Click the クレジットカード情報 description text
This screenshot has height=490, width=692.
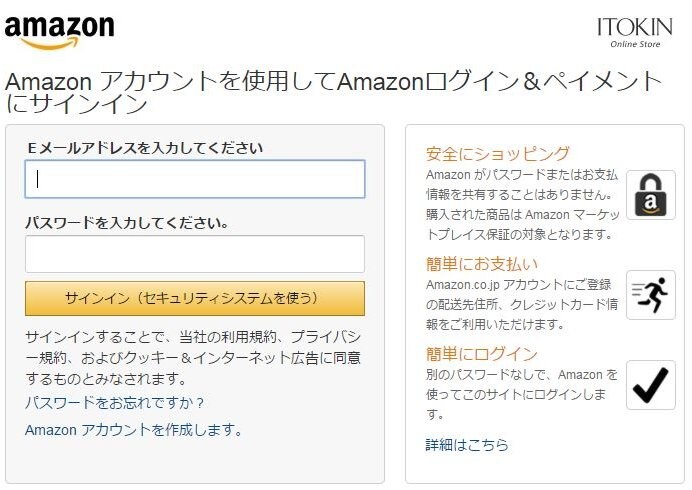522,305
